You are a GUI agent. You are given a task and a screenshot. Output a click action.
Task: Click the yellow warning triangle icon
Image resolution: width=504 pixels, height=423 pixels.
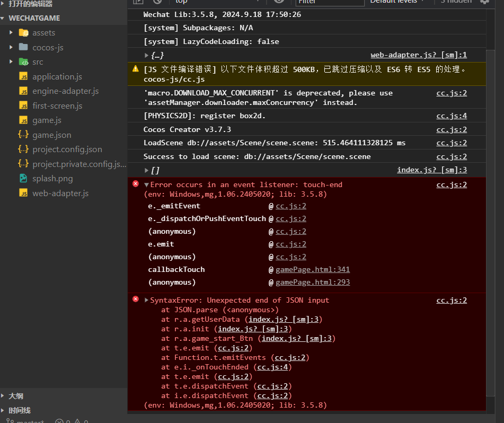point(136,69)
